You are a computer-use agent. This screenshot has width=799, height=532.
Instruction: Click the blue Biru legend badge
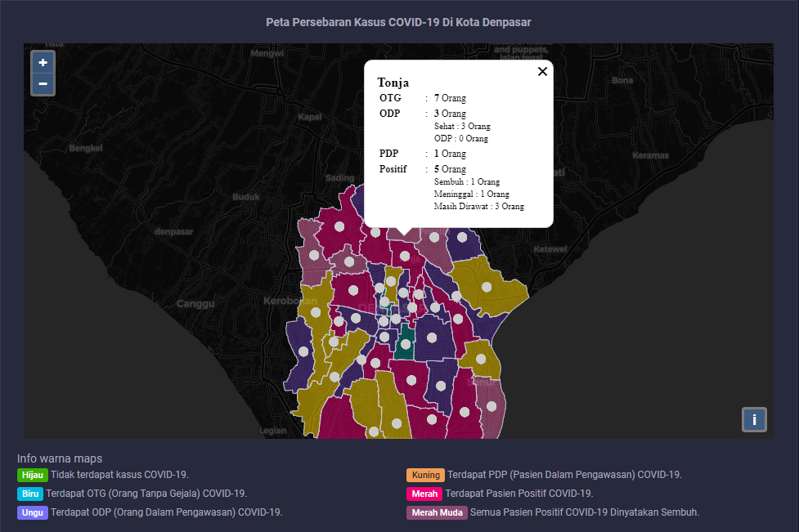click(x=30, y=494)
